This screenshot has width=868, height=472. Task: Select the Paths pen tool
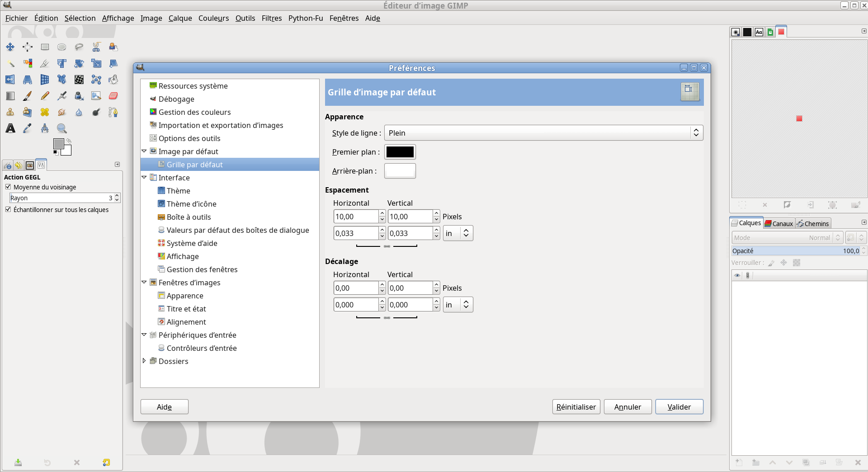113,112
